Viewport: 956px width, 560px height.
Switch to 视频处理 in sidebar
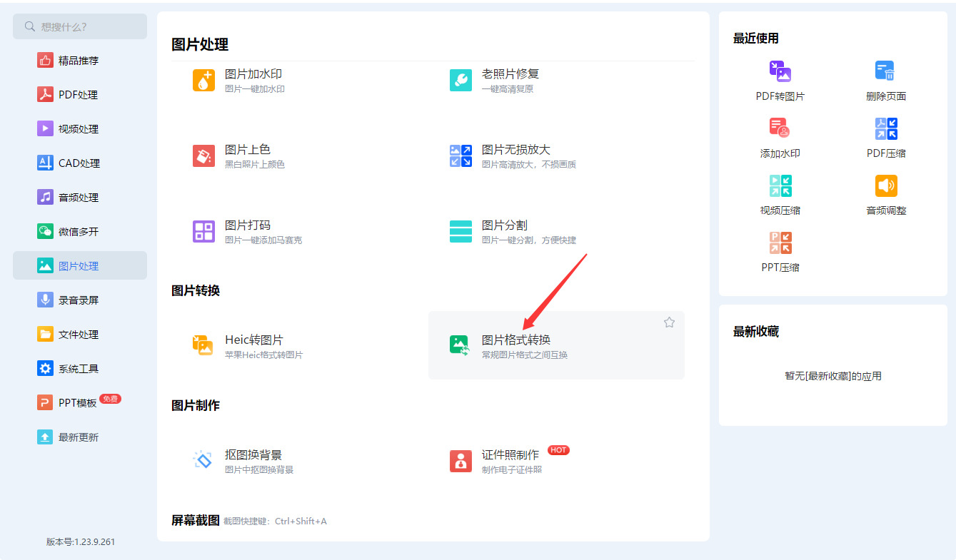pyautogui.click(x=80, y=129)
